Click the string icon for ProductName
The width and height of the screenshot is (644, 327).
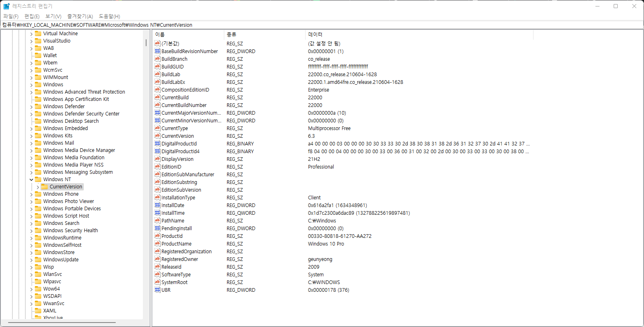click(x=157, y=244)
